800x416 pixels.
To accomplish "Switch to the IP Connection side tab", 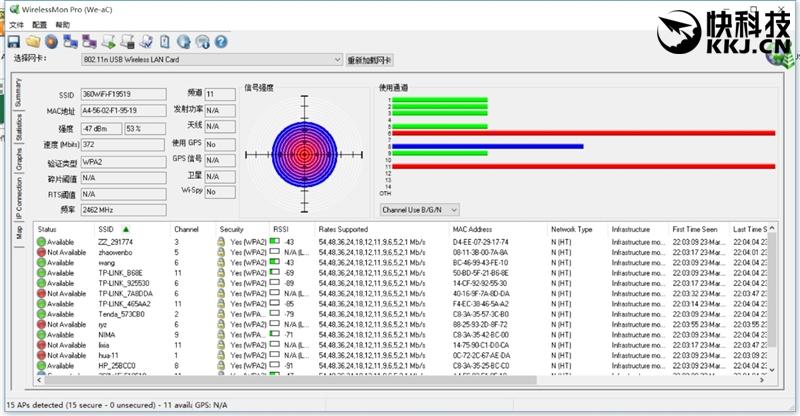I will [x=18, y=198].
